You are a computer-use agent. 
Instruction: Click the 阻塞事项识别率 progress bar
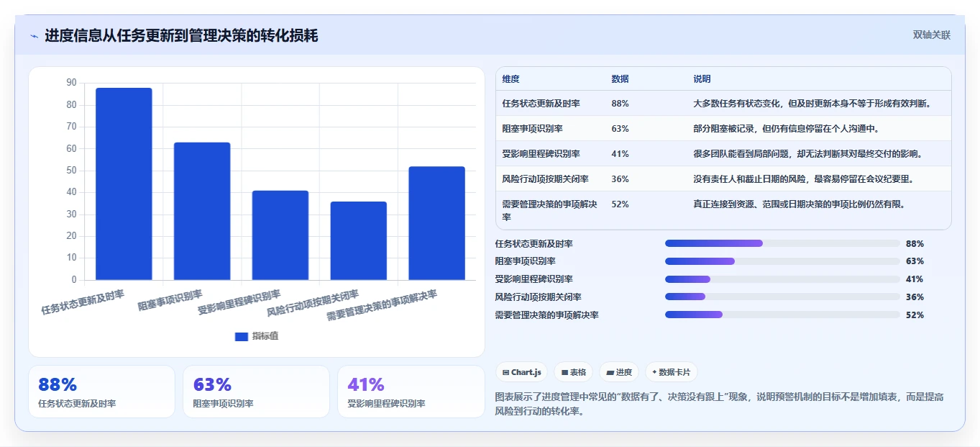pyautogui.click(x=782, y=261)
